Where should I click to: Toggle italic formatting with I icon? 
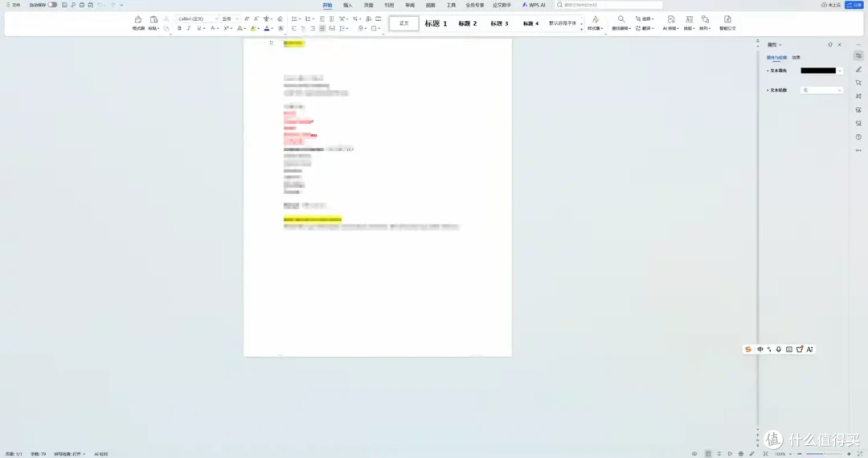click(x=189, y=28)
